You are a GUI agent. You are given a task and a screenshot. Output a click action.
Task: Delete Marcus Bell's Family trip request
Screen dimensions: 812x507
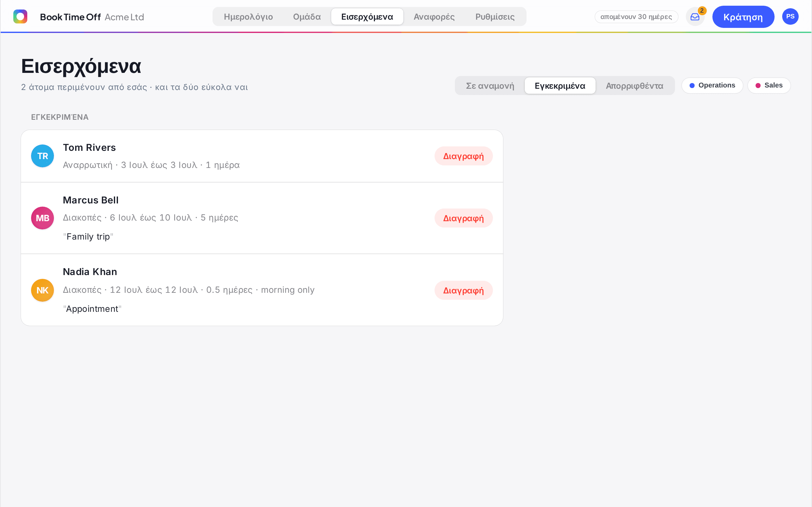click(x=463, y=218)
